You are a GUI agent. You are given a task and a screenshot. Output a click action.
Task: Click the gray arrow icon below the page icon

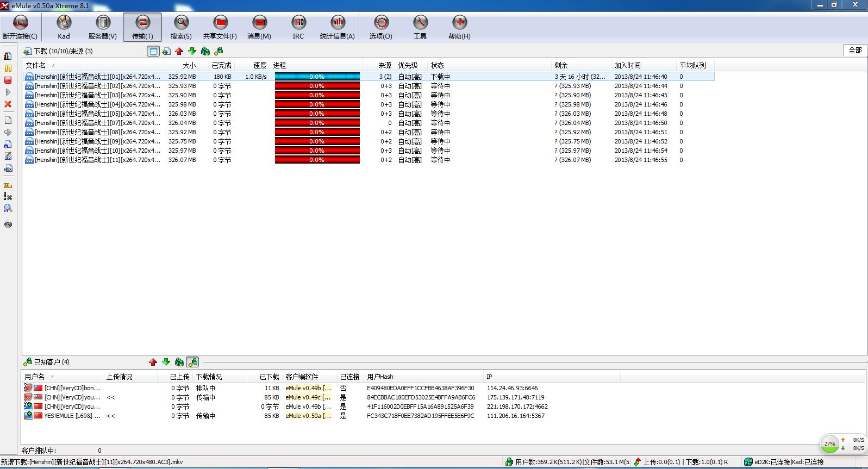coord(8,132)
